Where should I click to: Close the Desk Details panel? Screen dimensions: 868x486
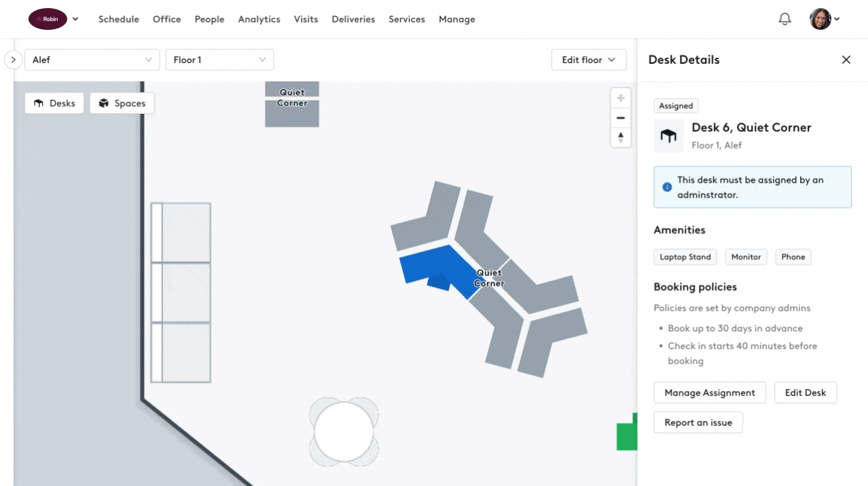point(846,60)
